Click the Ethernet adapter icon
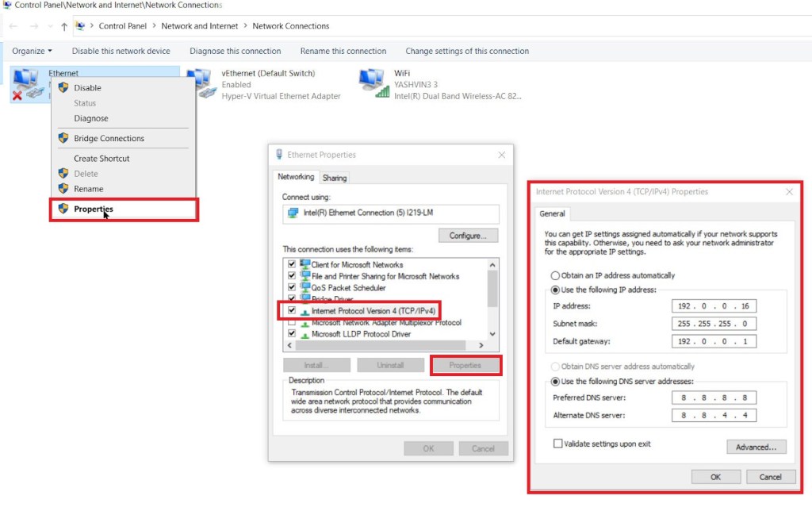This screenshot has width=812, height=507. (27, 83)
